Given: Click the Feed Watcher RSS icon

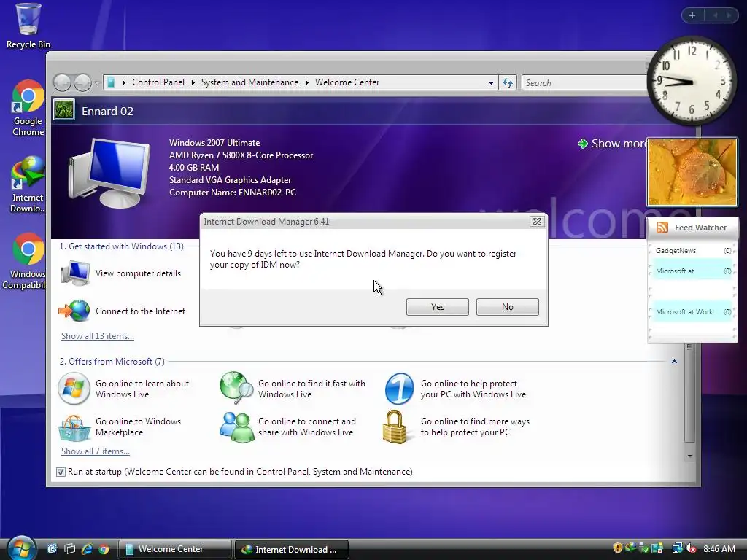Looking at the screenshot, I should click(662, 227).
